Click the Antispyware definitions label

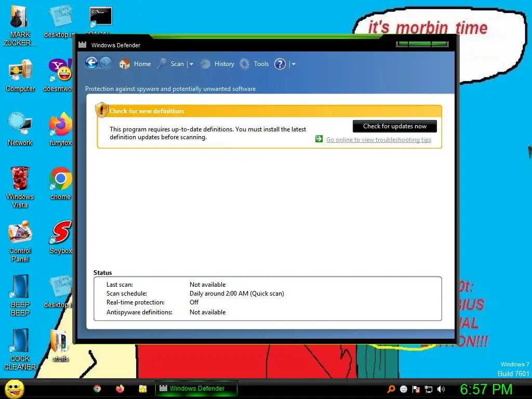[139, 312]
